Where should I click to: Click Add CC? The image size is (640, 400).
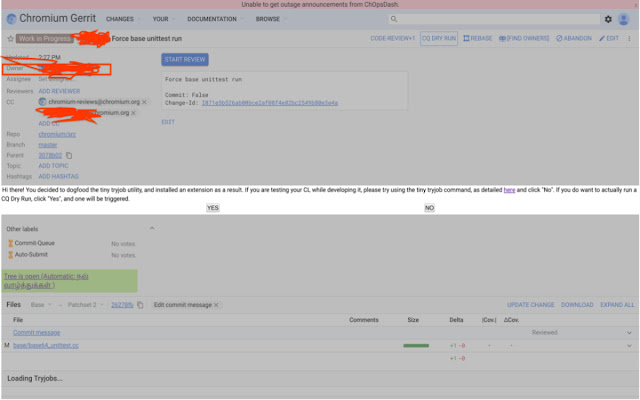coord(49,124)
